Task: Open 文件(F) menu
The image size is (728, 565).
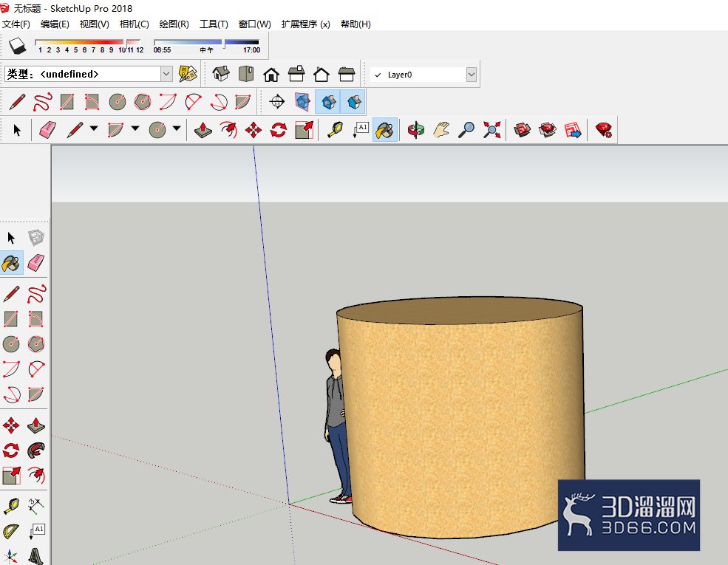Action: click(x=16, y=24)
